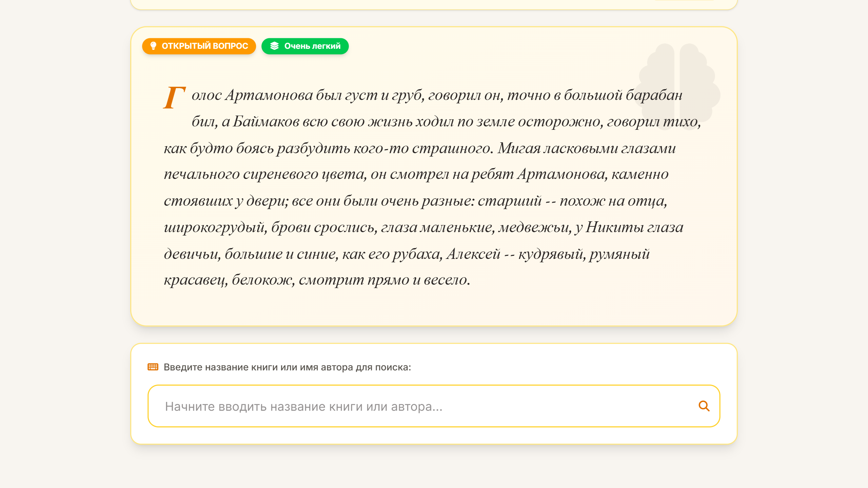Click the large decorative drop cap letter Г
The image size is (868, 488).
pyautogui.click(x=174, y=98)
